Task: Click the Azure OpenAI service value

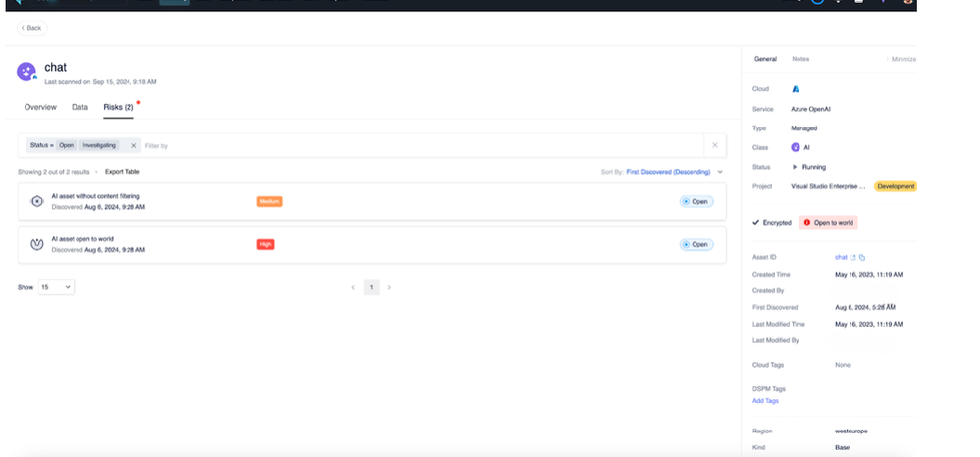Action: tap(810, 109)
